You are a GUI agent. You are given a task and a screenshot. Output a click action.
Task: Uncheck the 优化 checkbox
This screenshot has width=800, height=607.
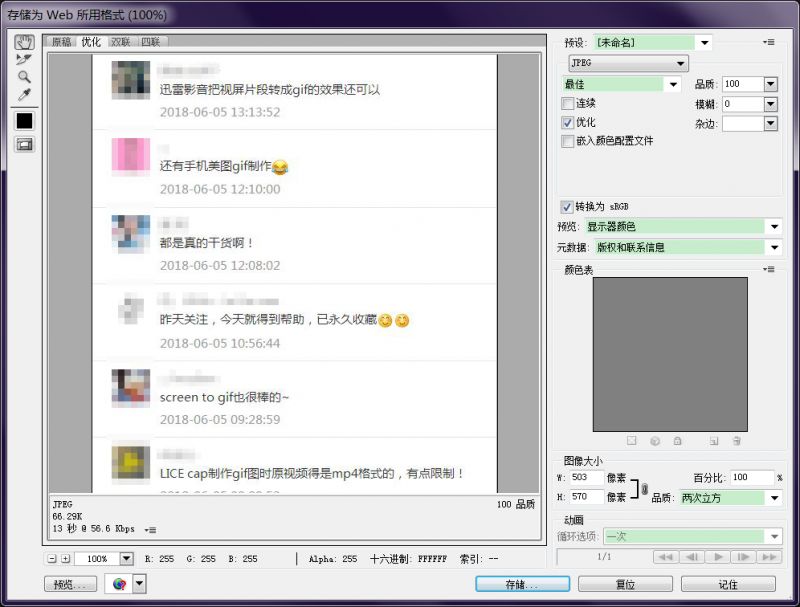click(x=568, y=122)
